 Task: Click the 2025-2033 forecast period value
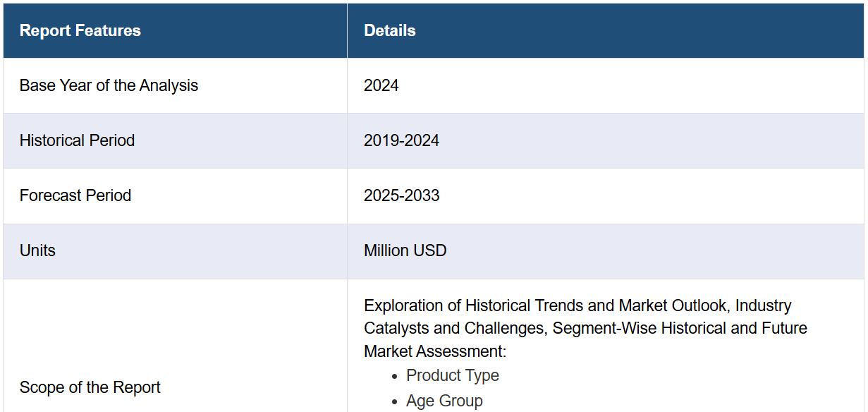tap(401, 195)
